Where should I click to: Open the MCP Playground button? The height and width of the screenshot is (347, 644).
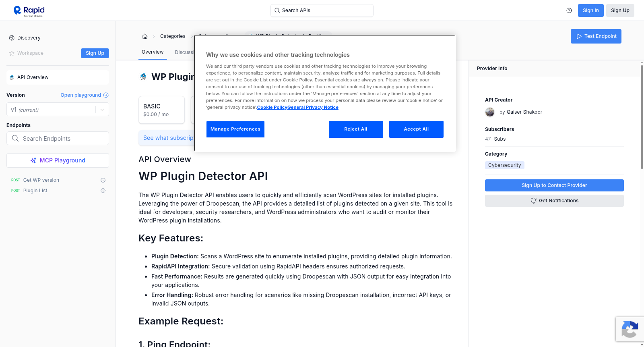pos(58,160)
